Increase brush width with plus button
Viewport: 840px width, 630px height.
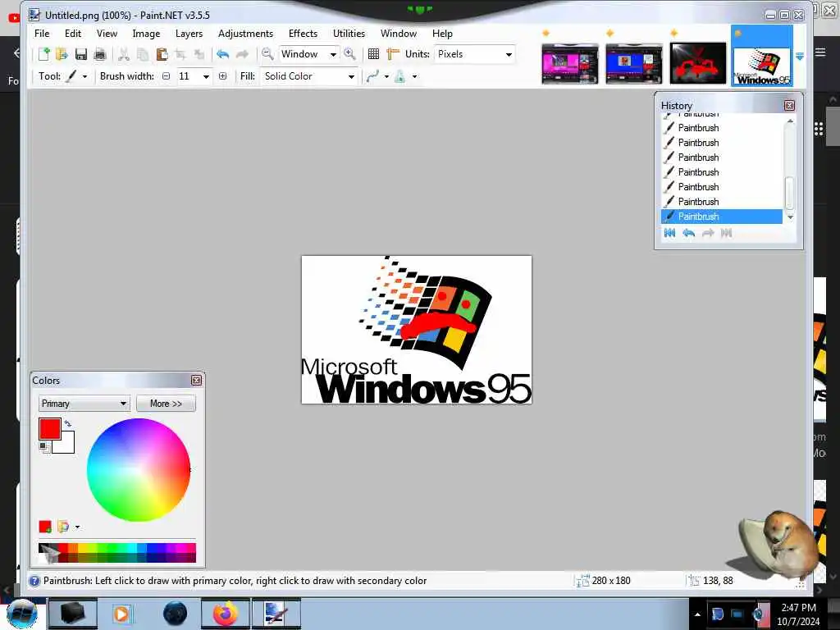pyautogui.click(x=223, y=76)
